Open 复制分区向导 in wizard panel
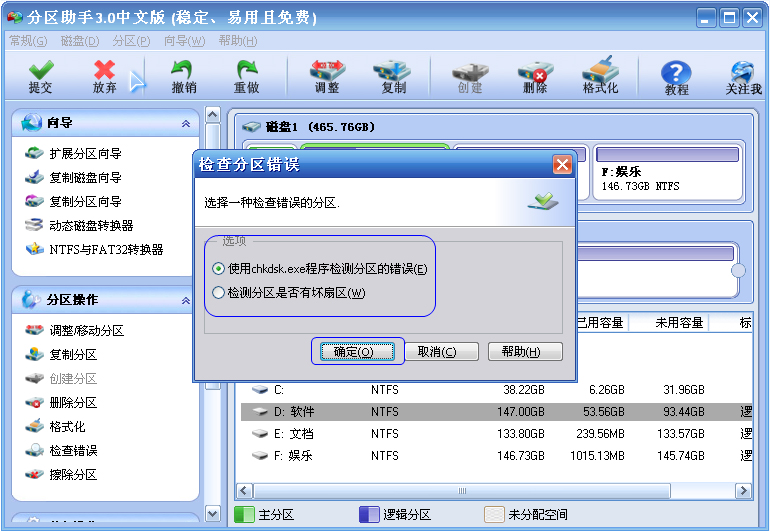 (x=74, y=201)
